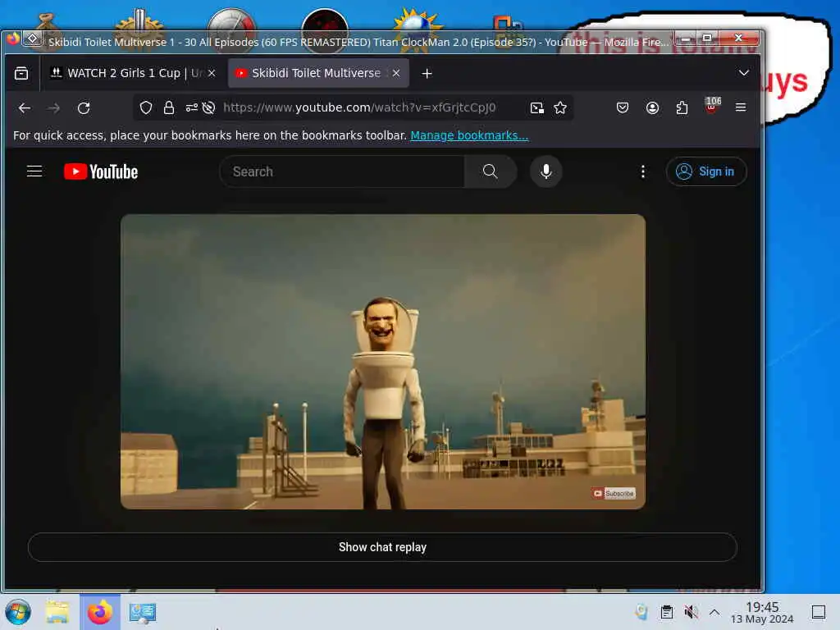Click the URL address bar text
This screenshot has width=840, height=630.
tap(359, 107)
